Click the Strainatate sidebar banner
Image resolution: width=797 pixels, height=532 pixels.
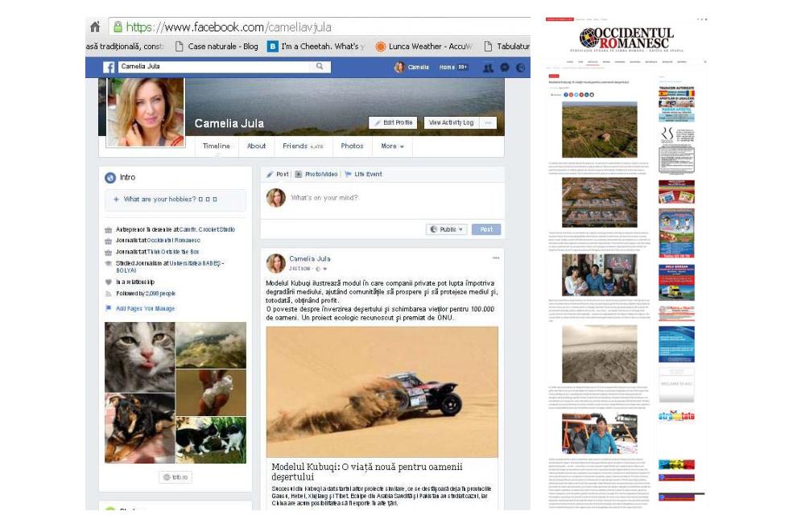(x=676, y=415)
